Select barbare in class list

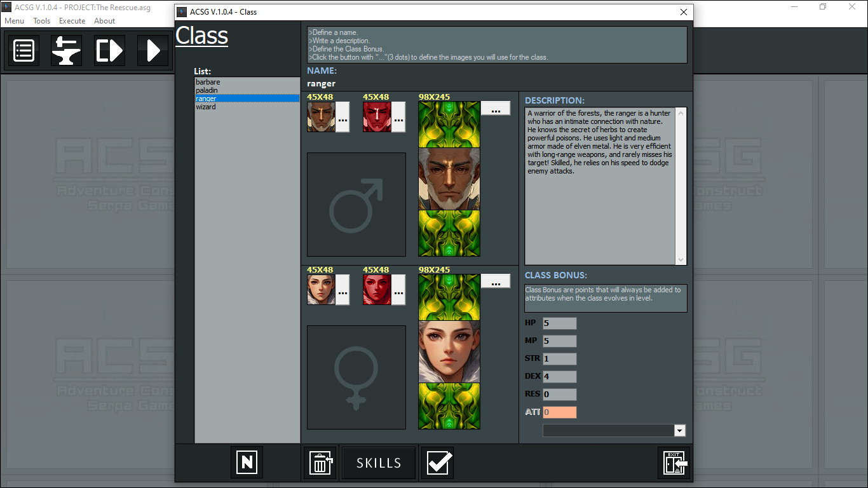[x=247, y=82]
